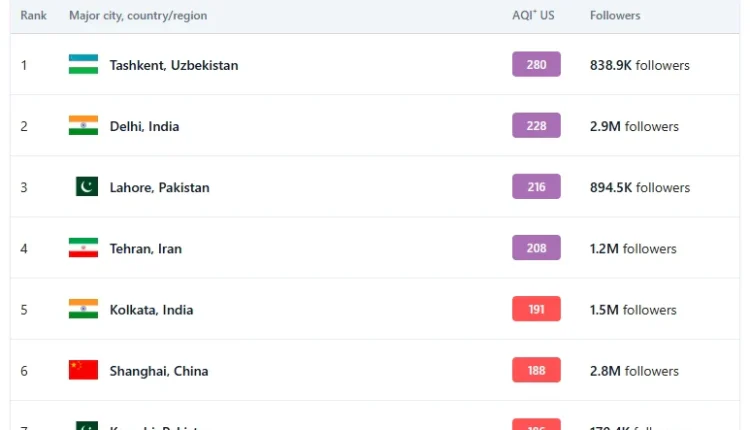The height and width of the screenshot is (430, 750).
Task: Click the AQI US column header
Action: (x=533, y=16)
